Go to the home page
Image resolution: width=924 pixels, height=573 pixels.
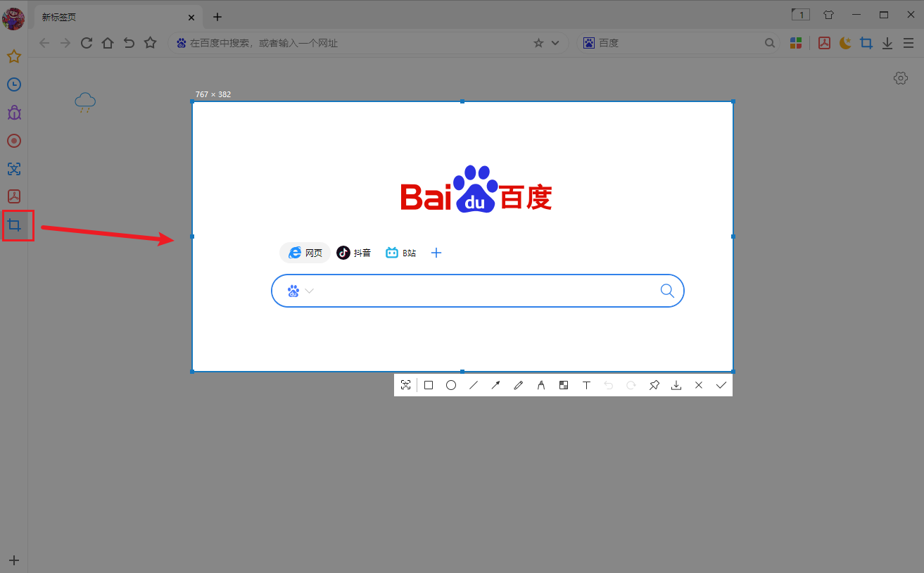[108, 43]
